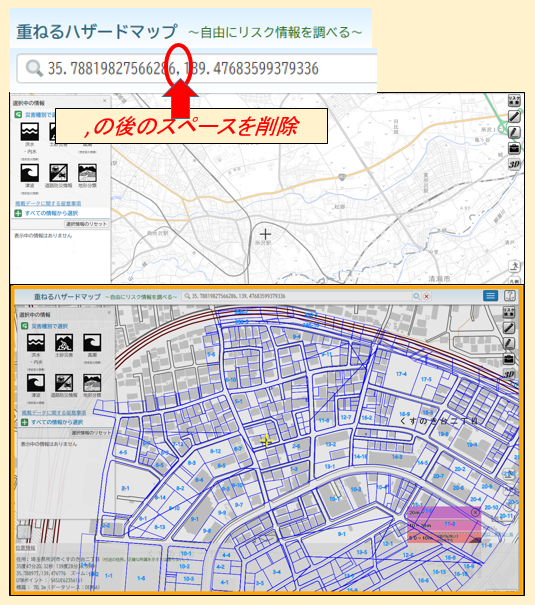The width and height of the screenshot is (535, 605).
Task: Choose the thick pen drawing tool in parcel map
Action: (x=509, y=328)
